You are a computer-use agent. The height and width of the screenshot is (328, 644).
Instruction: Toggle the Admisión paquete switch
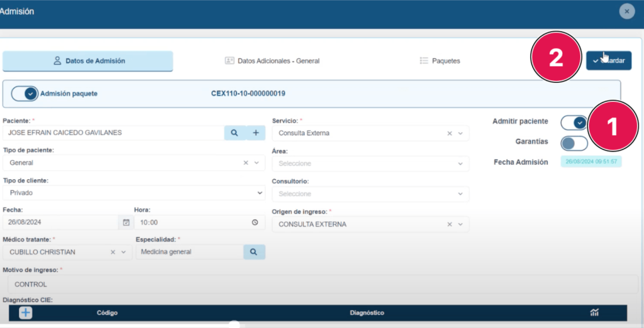point(26,94)
